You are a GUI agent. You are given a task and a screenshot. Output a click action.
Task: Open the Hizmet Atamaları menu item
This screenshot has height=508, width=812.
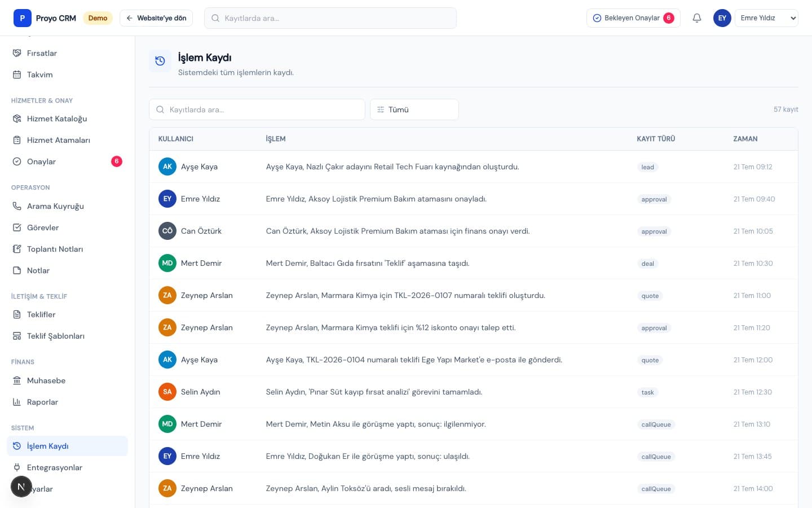67,140
